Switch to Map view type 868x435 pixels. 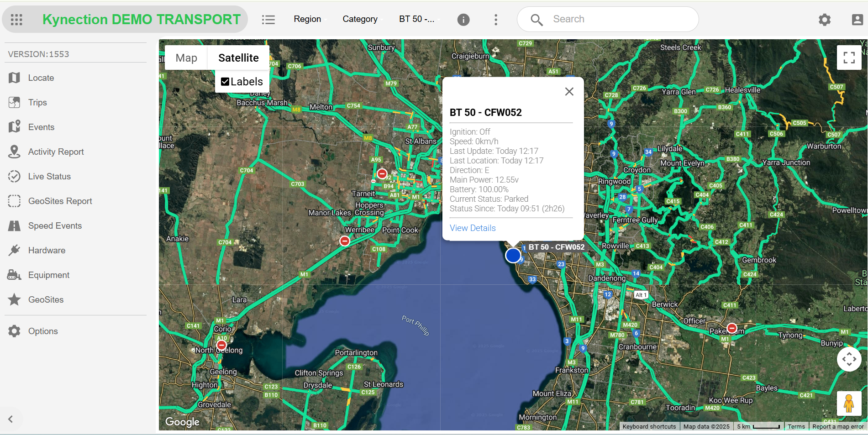click(x=186, y=58)
